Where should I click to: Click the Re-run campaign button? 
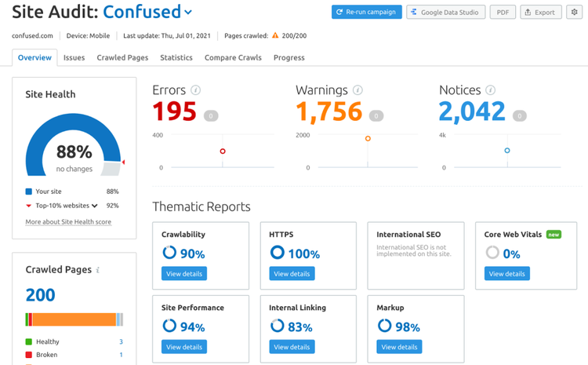coord(366,12)
